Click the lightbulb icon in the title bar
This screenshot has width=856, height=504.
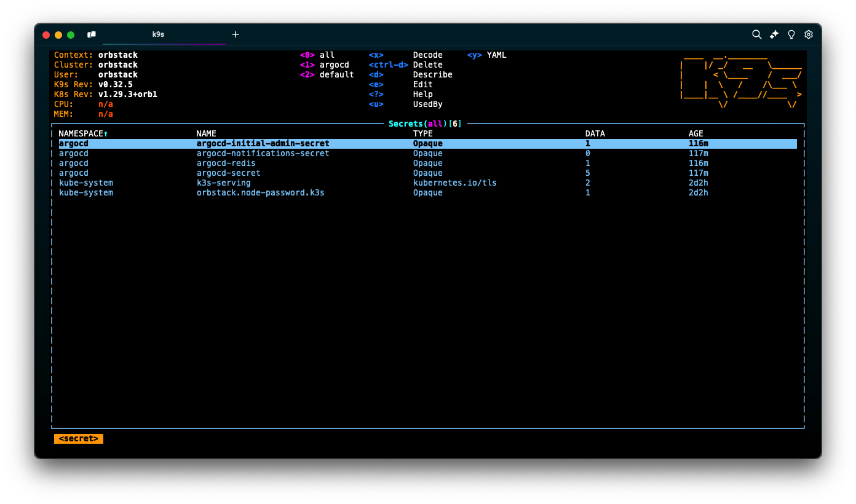pyautogui.click(x=791, y=34)
